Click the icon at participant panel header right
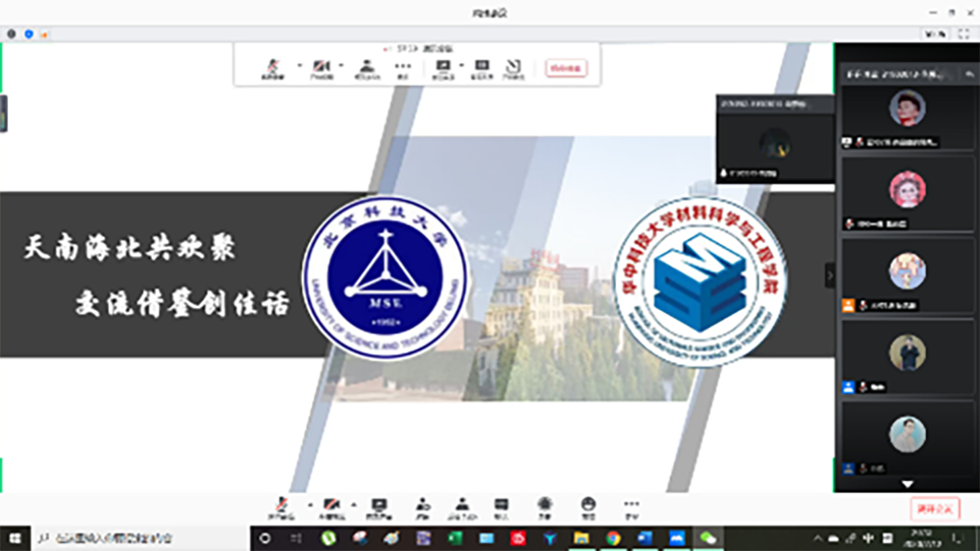 pos(969,73)
